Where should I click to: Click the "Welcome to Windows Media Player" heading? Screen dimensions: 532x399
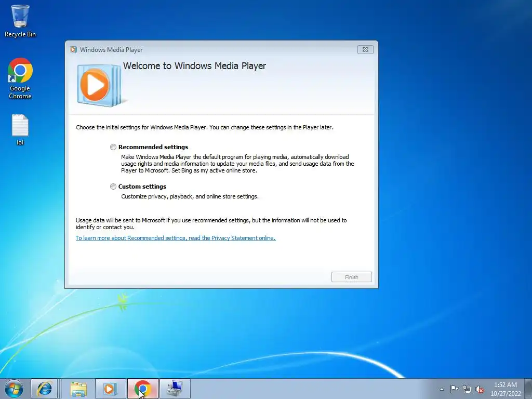pos(194,66)
